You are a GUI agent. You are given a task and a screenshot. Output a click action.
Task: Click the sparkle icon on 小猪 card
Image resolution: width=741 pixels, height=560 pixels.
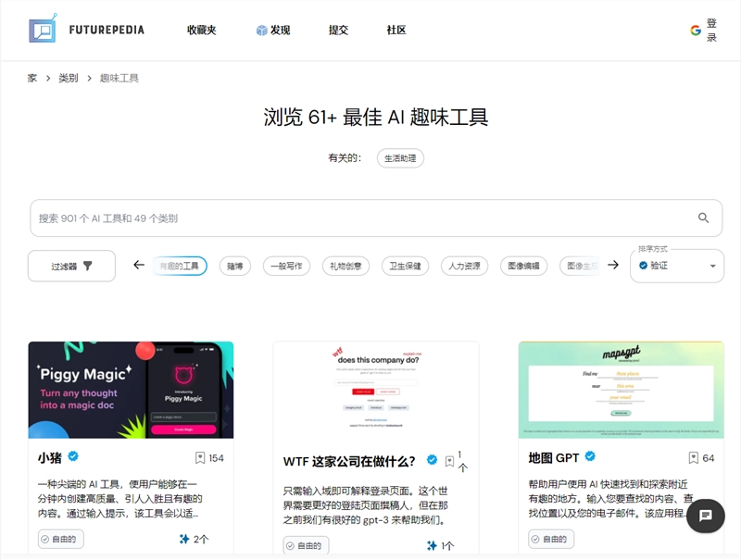pos(184,539)
